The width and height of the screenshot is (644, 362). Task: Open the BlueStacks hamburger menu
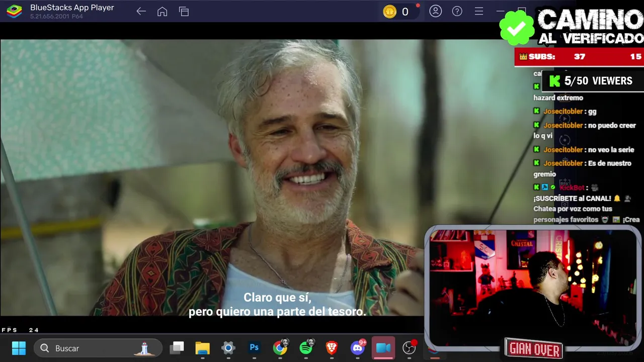(479, 11)
